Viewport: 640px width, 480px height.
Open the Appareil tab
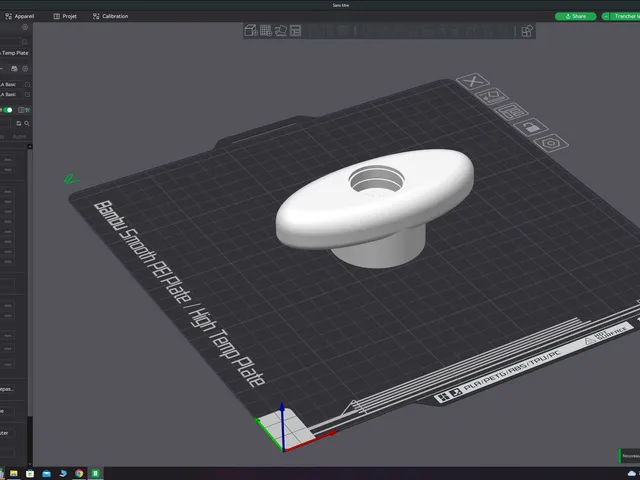[x=20, y=16]
